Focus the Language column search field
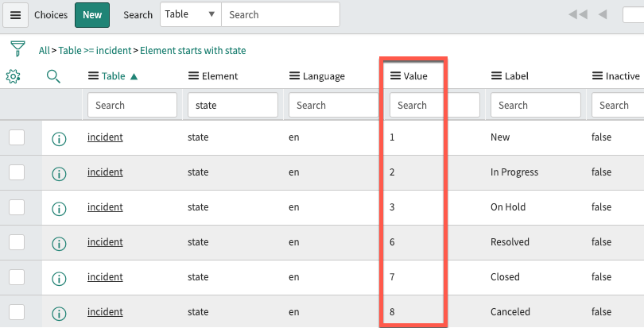The width and height of the screenshot is (644, 328). 334,105
